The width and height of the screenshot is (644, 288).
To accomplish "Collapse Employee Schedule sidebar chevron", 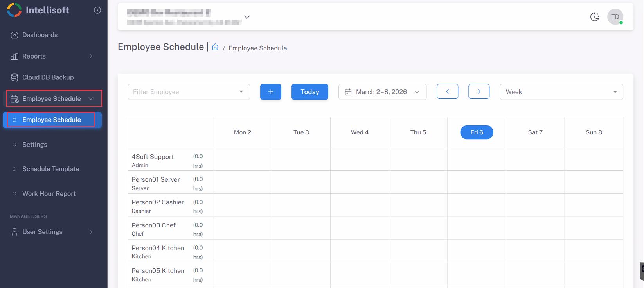I will pos(91,99).
